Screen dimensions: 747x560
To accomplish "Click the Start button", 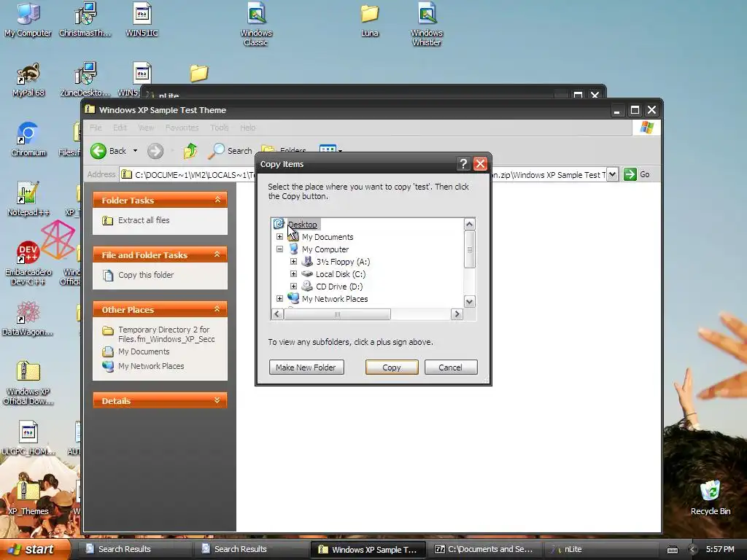I will click(35, 549).
